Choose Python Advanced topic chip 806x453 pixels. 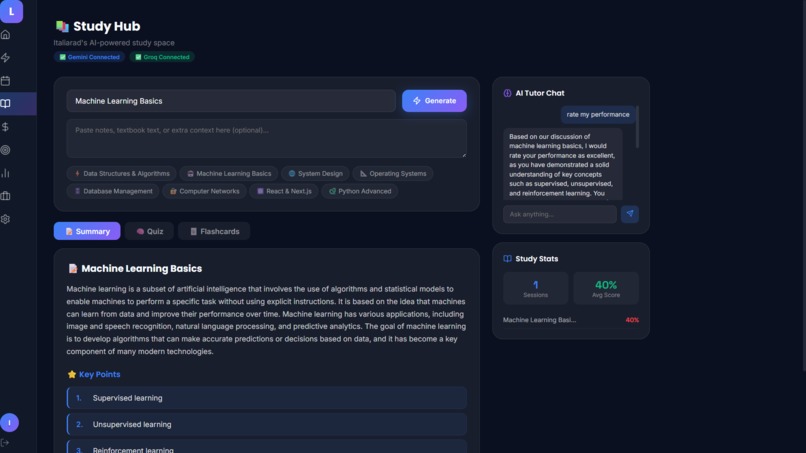coord(359,191)
